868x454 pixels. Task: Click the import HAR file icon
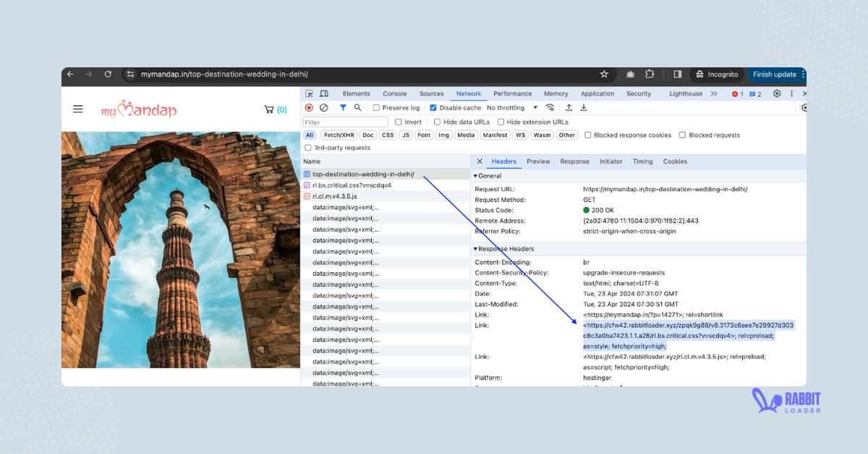click(x=569, y=107)
